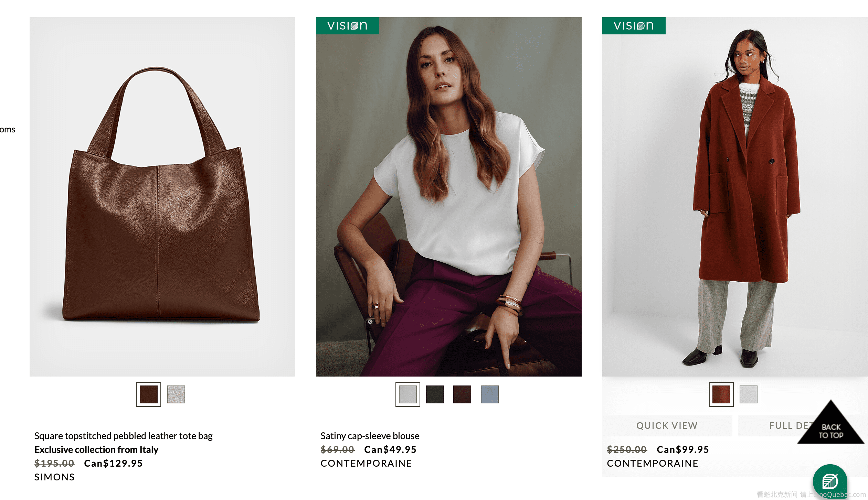Select the light grey coat swatch
The width and height of the screenshot is (868, 500).
click(x=749, y=394)
